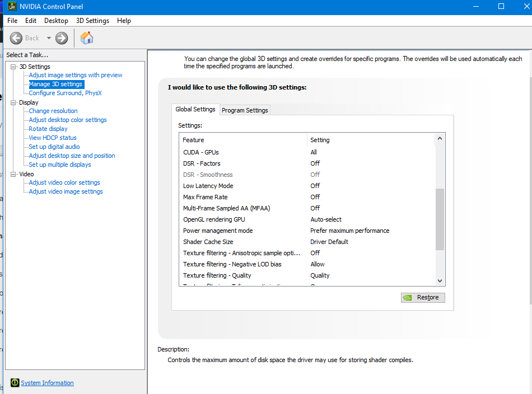Viewport: 532px width, 394px height.
Task: Open the Help menu
Action: [x=124, y=21]
